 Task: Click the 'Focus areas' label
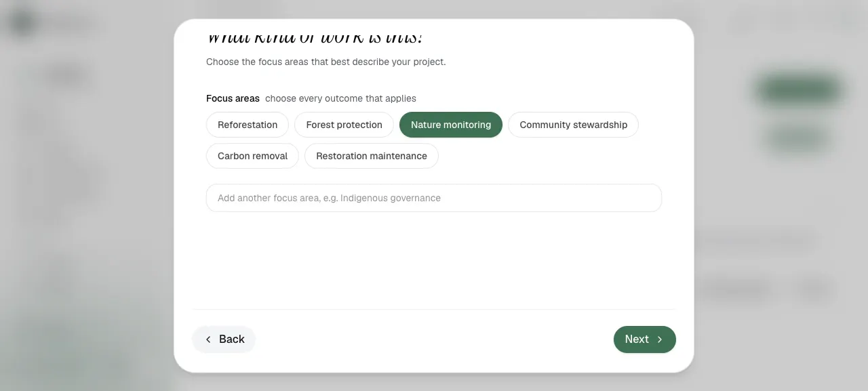coord(233,98)
